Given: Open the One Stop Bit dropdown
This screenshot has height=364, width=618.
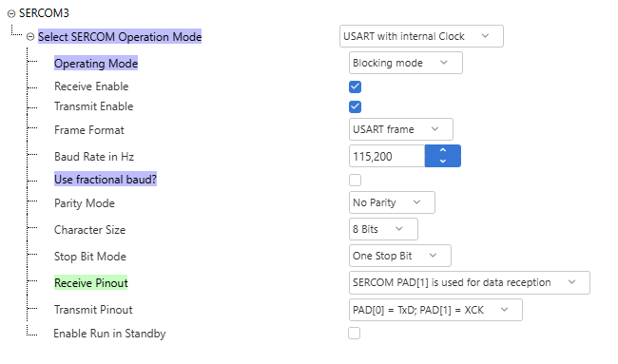Looking at the screenshot, I should tap(400, 256).
